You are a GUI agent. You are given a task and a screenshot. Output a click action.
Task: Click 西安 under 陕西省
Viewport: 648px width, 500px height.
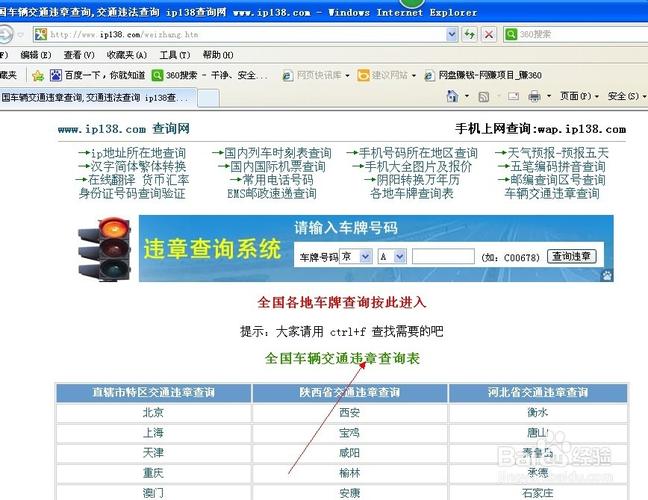click(x=349, y=412)
